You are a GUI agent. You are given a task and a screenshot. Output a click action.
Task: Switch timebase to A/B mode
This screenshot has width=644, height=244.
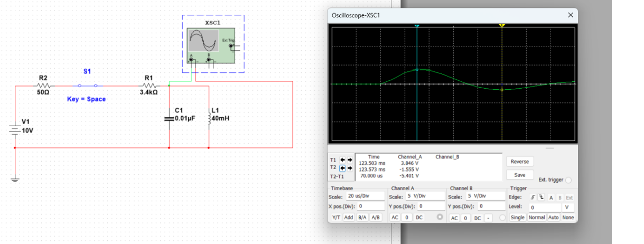(x=376, y=218)
